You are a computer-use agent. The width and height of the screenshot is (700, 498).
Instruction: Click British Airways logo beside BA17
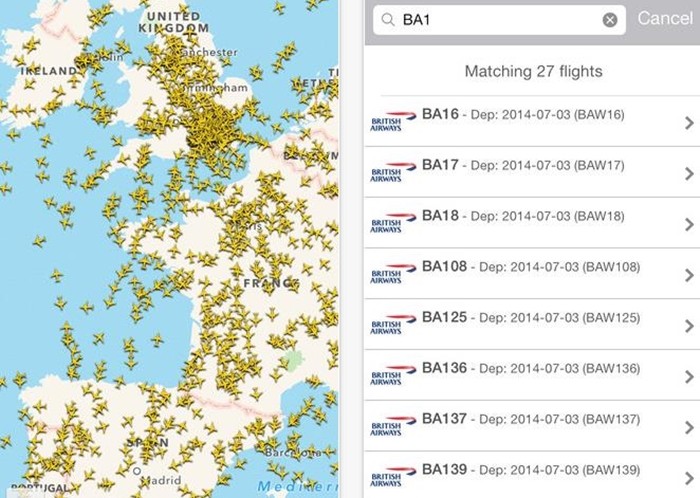pos(393,172)
